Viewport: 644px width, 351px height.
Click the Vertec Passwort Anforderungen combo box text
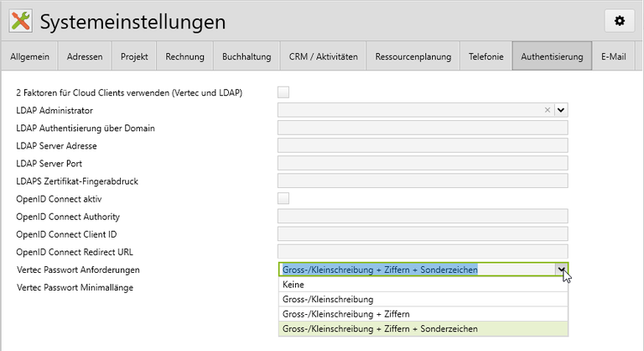[380, 270]
